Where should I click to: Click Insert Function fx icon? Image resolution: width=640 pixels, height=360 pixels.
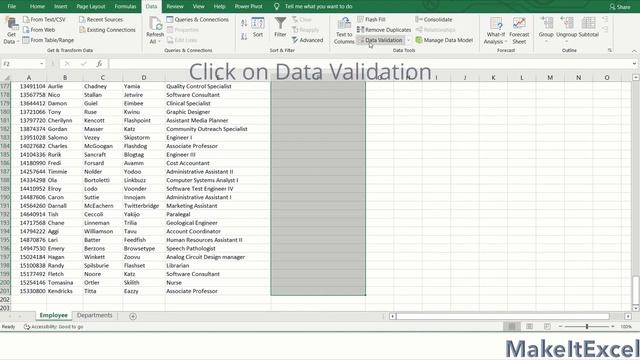click(x=99, y=64)
